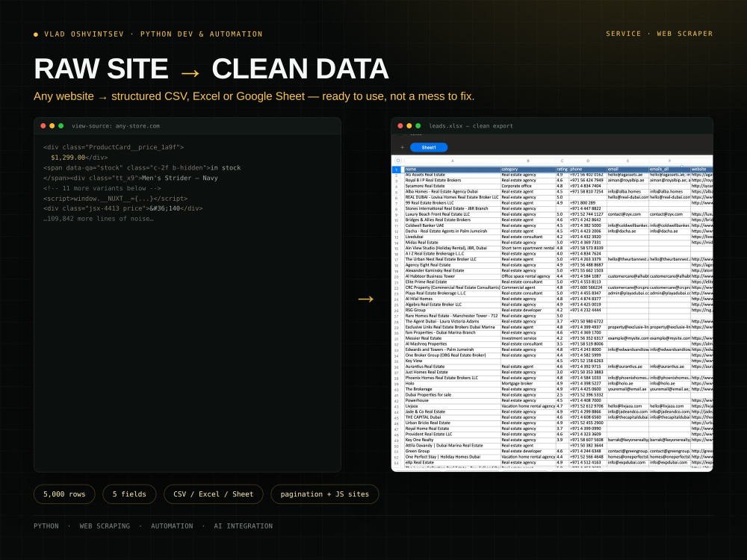
Task: Click the 'rating' header cell
Action: [x=562, y=169]
